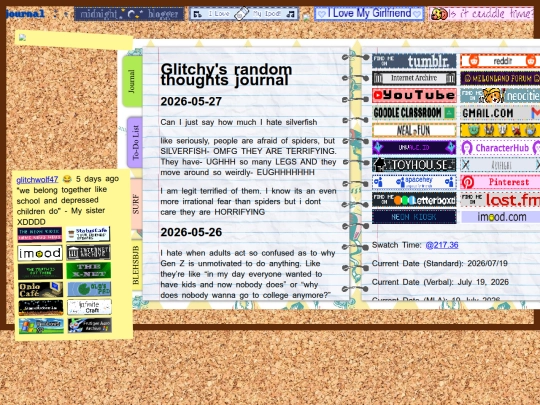540x405 pixels.
Task: Open glitchwolf47 profile link
Action: click(x=37, y=179)
